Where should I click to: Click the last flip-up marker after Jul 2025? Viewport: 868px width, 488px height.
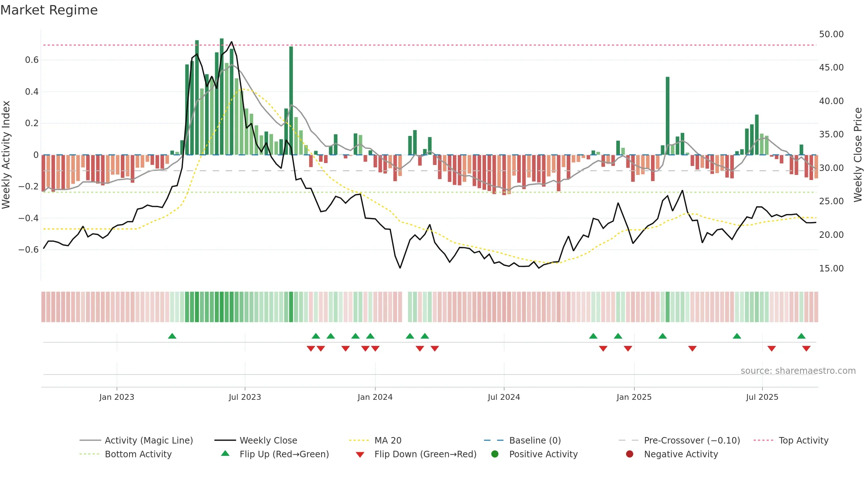point(801,336)
